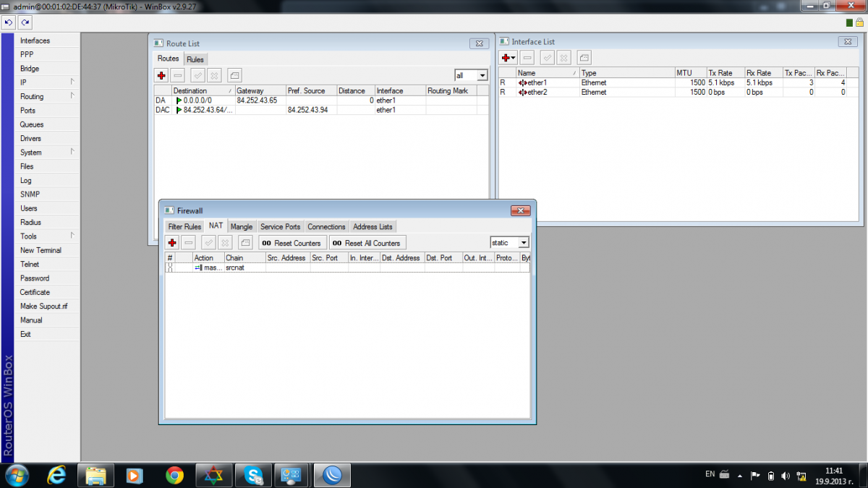
Task: Click red plus add icon in Firewall NAT
Action: pyautogui.click(x=172, y=243)
